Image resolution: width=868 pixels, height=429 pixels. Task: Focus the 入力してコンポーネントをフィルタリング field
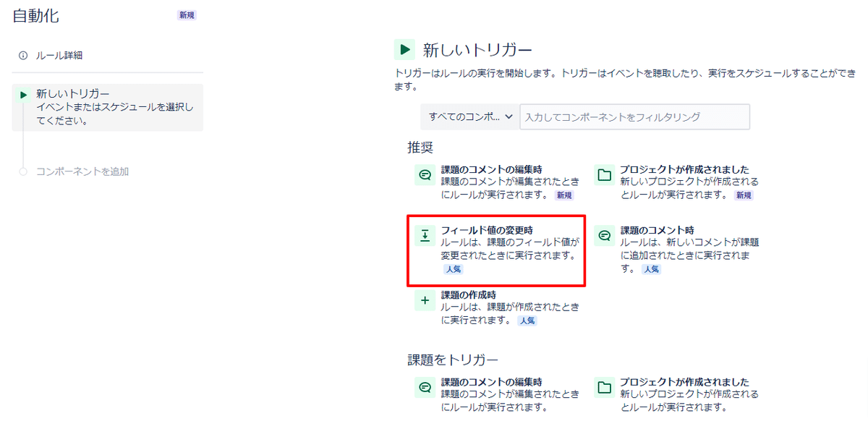(634, 116)
